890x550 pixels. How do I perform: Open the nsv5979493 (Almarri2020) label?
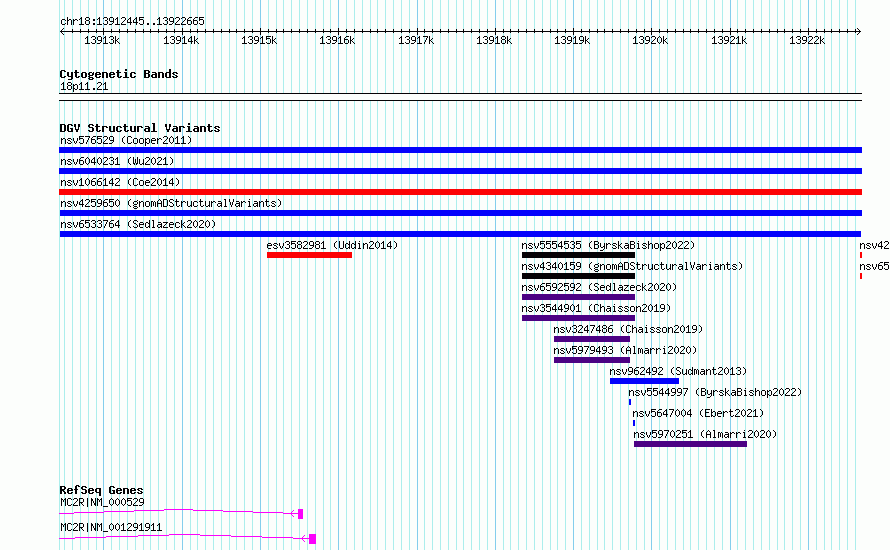click(625, 350)
